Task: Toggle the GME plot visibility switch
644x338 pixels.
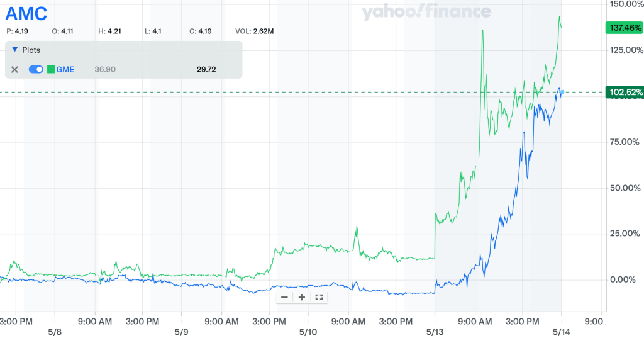Action: click(x=36, y=69)
